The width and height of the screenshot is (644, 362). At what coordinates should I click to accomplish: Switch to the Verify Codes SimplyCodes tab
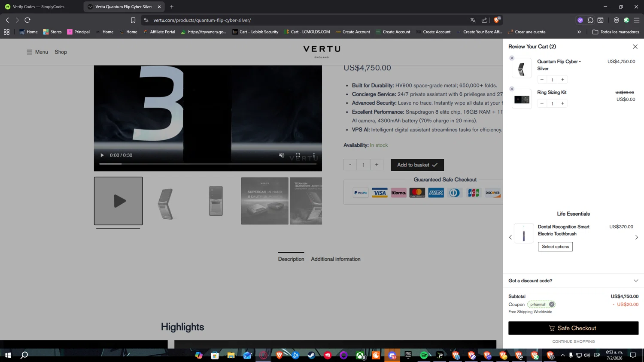pyautogui.click(x=39, y=7)
